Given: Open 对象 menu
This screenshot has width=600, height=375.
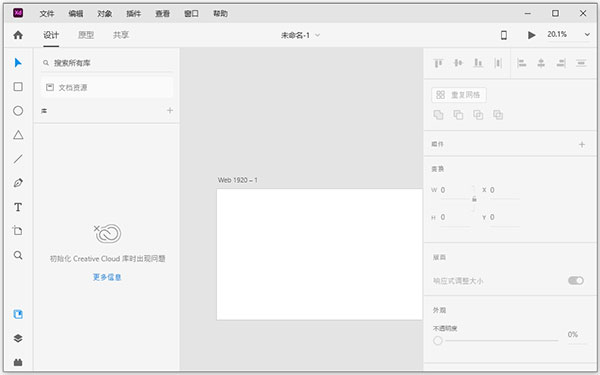Looking at the screenshot, I should click(x=104, y=14).
